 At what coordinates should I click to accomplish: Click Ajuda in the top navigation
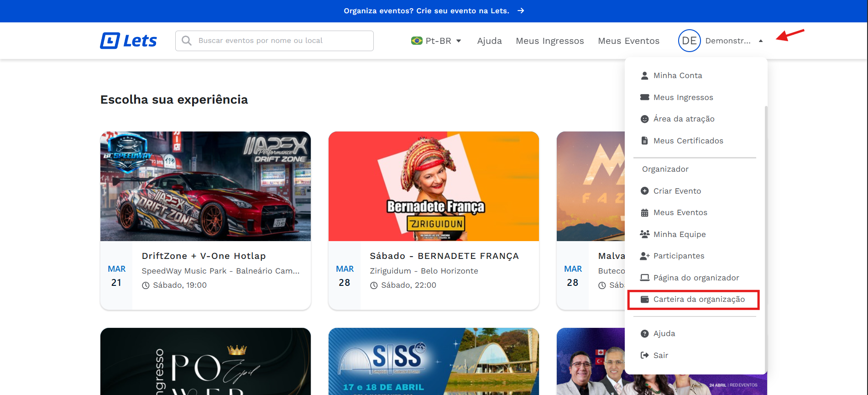point(489,41)
